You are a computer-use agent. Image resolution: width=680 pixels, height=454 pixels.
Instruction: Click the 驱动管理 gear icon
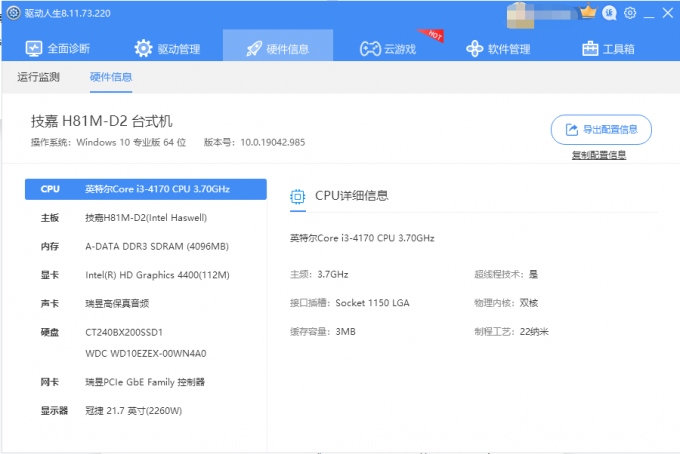(144, 48)
